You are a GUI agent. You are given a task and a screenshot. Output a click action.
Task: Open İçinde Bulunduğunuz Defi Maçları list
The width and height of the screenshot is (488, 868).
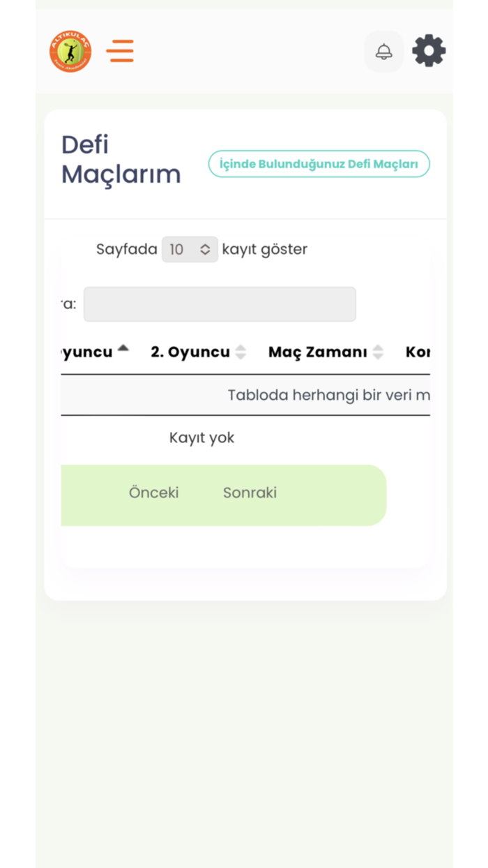(x=319, y=163)
